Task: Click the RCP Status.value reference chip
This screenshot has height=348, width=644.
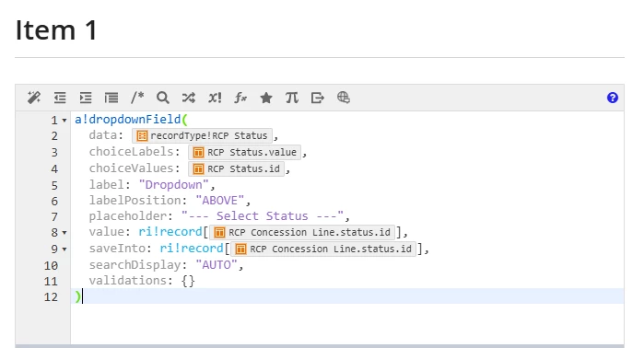Action: pyautogui.click(x=245, y=152)
